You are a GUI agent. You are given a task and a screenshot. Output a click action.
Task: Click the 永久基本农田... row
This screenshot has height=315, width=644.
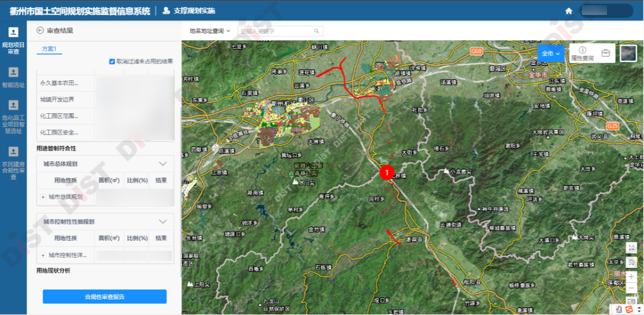coord(106,83)
